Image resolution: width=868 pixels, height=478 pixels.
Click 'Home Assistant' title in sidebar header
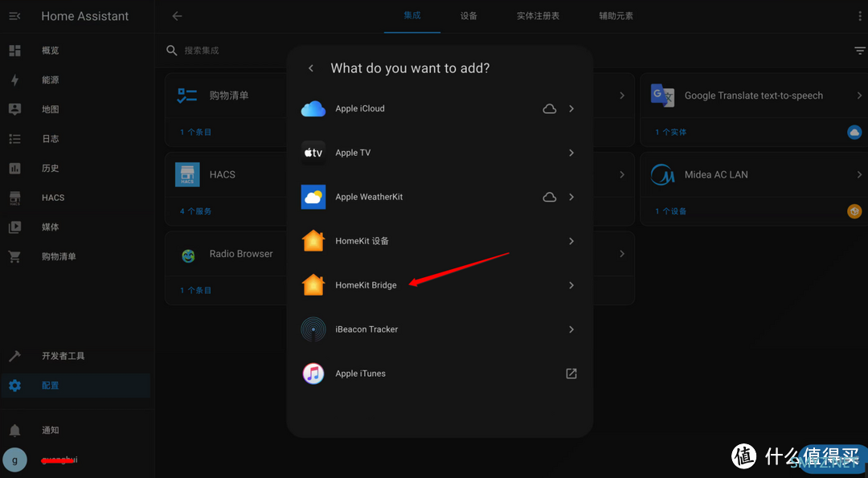tap(84, 16)
